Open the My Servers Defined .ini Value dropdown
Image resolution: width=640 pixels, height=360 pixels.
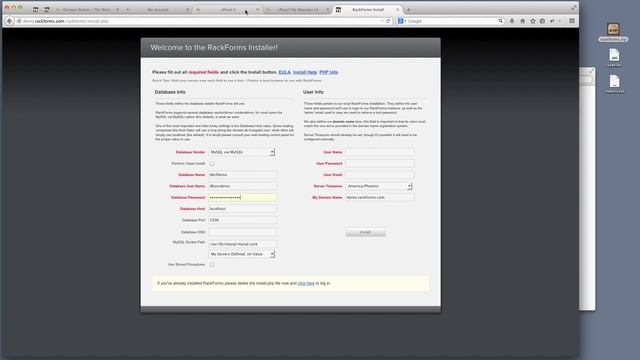pyautogui.click(x=242, y=254)
